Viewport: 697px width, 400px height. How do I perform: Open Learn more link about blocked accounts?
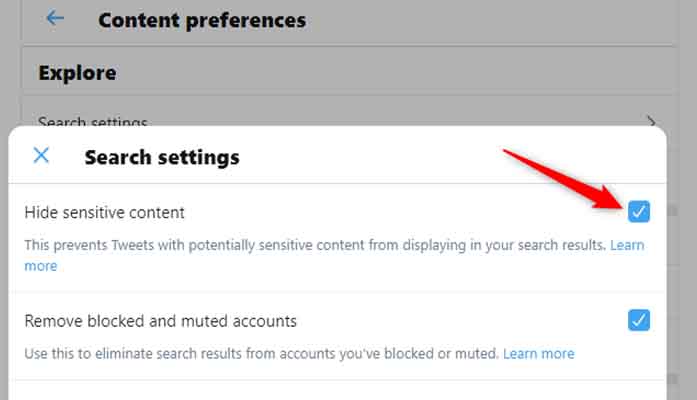538,353
